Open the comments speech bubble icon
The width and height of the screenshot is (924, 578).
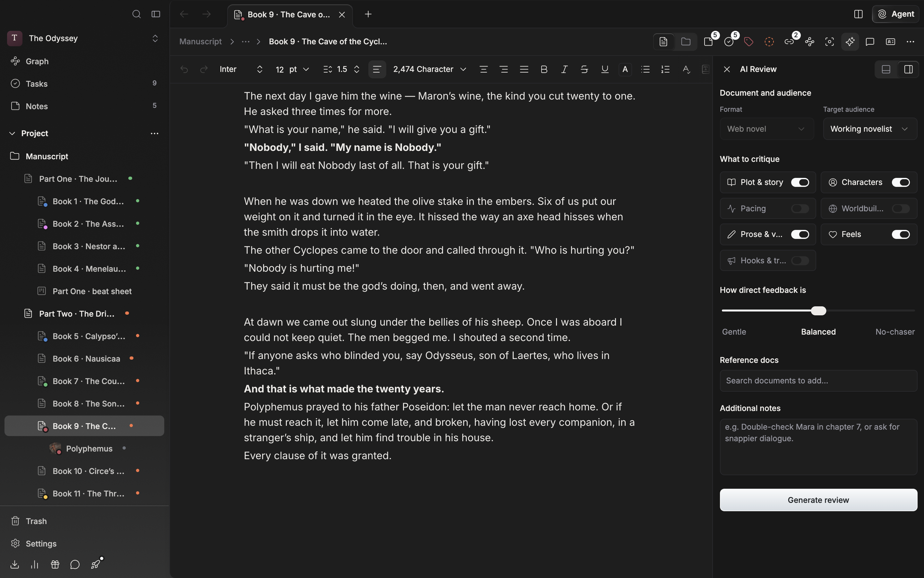[x=870, y=42]
